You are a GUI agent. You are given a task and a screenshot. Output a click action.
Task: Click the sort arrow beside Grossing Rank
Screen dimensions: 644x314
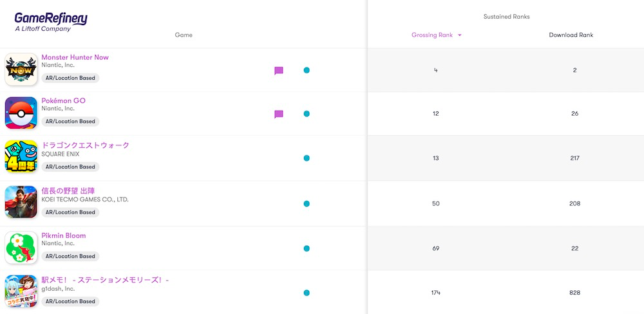coord(460,35)
